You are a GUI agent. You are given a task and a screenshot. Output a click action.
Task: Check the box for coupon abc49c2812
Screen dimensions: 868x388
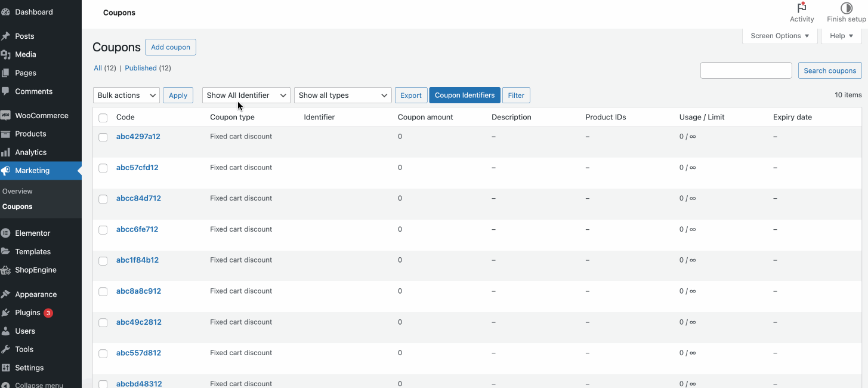pos(103,323)
